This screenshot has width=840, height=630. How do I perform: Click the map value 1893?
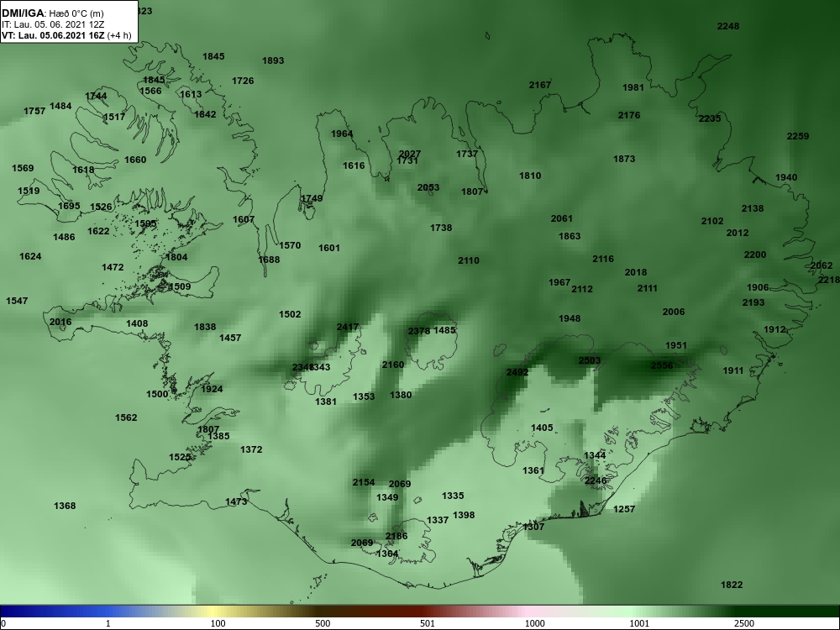pos(273,60)
